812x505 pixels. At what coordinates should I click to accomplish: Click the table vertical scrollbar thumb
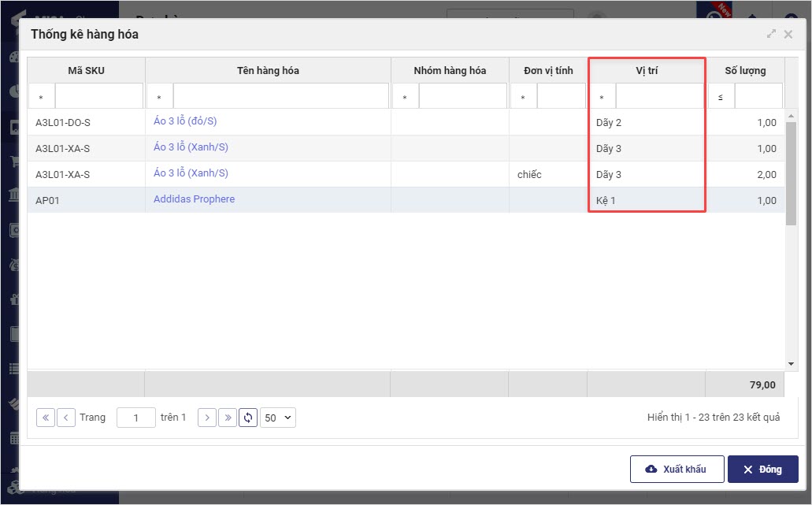pyautogui.click(x=791, y=173)
